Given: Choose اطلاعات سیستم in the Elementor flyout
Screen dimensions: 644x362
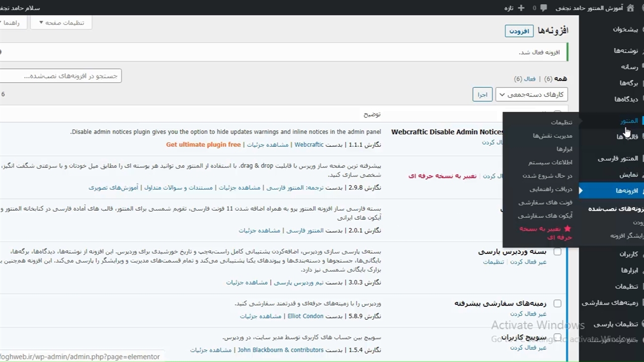Looking at the screenshot, I should [x=550, y=162].
